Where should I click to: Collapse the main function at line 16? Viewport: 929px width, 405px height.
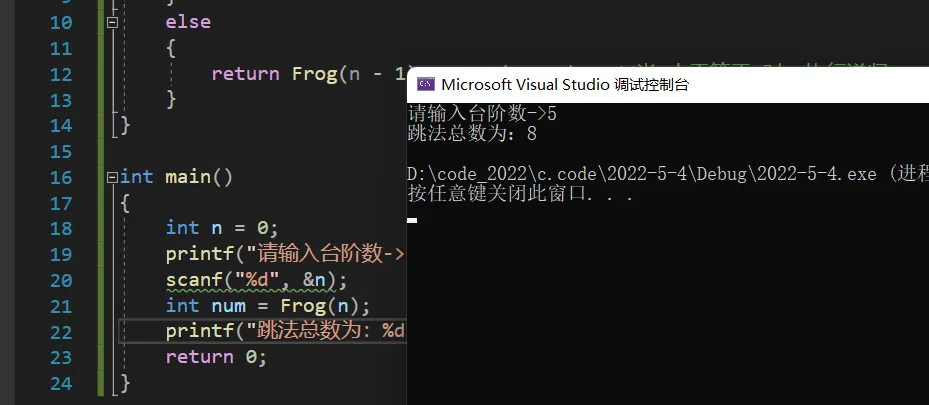coord(113,177)
